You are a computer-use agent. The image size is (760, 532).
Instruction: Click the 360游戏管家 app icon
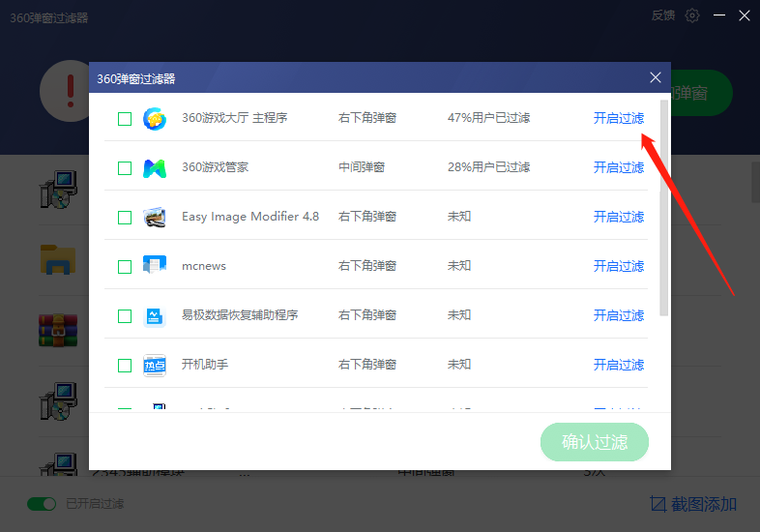pos(155,167)
